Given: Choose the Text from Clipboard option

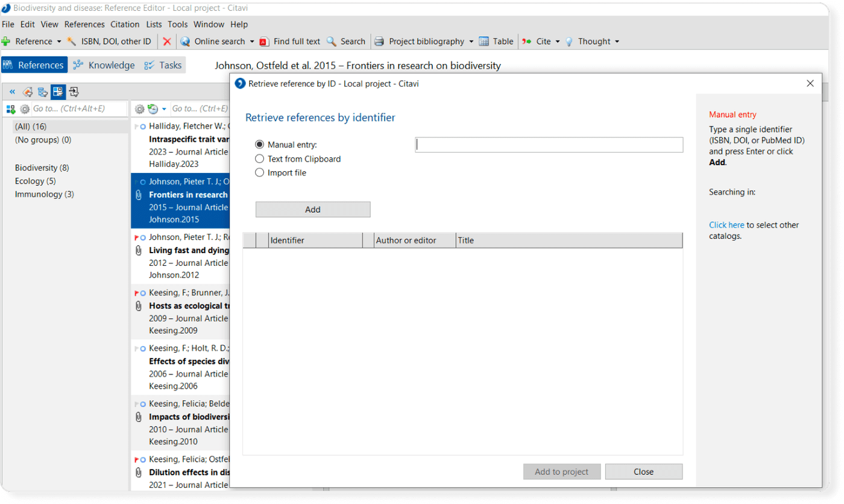Looking at the screenshot, I should [x=259, y=159].
